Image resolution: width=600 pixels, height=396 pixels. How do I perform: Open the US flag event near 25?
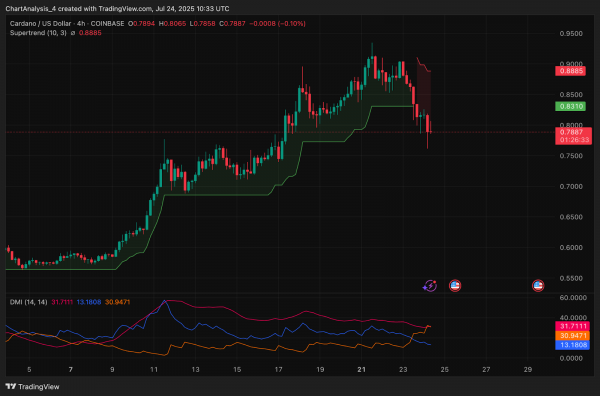coord(455,285)
